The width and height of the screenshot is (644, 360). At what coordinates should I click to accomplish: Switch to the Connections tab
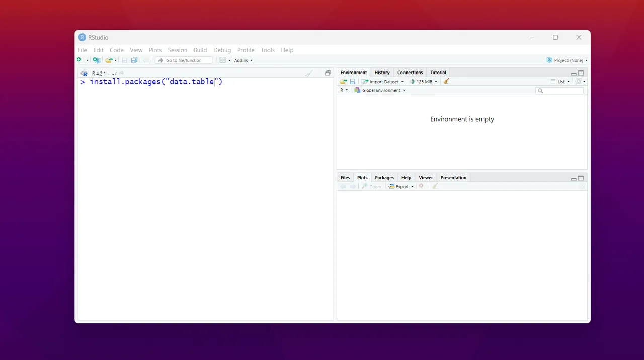pos(410,73)
